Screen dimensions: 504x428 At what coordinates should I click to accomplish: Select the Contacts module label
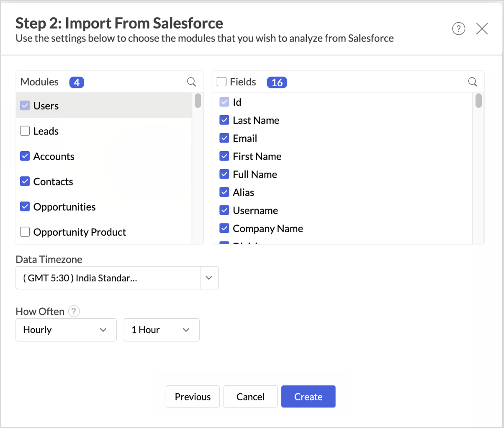[x=53, y=181]
